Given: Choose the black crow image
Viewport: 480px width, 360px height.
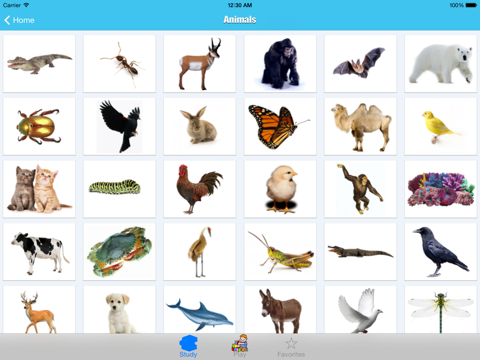Looking at the screenshot, I should click(441, 252).
